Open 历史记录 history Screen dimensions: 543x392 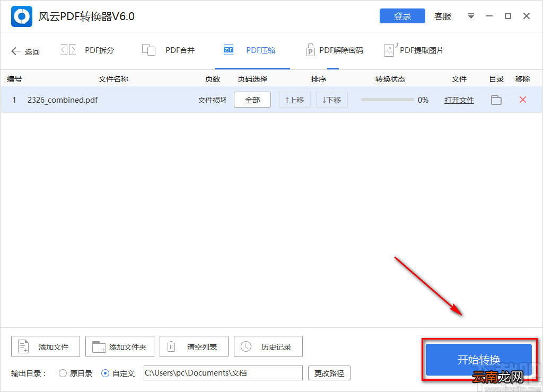tap(268, 346)
